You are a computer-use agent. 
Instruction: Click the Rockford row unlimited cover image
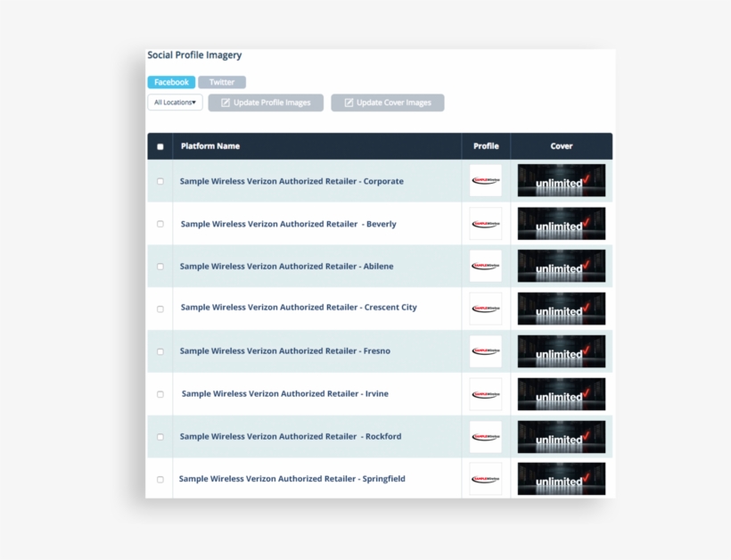[x=562, y=437]
